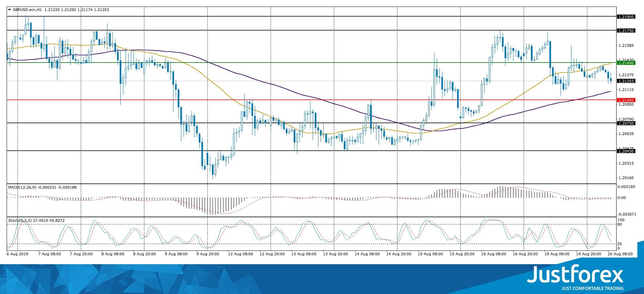This screenshot has width=644, height=294.
Task: Click the 20 level on Stochastic scale
Action: pyautogui.click(x=619, y=244)
